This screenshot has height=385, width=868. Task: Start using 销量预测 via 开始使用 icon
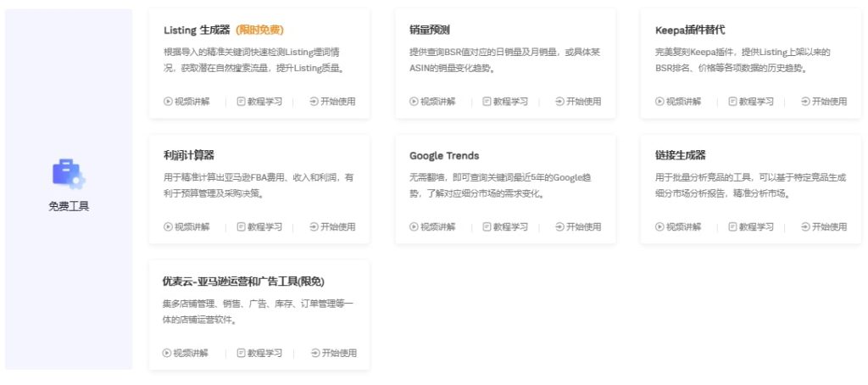pos(559,102)
